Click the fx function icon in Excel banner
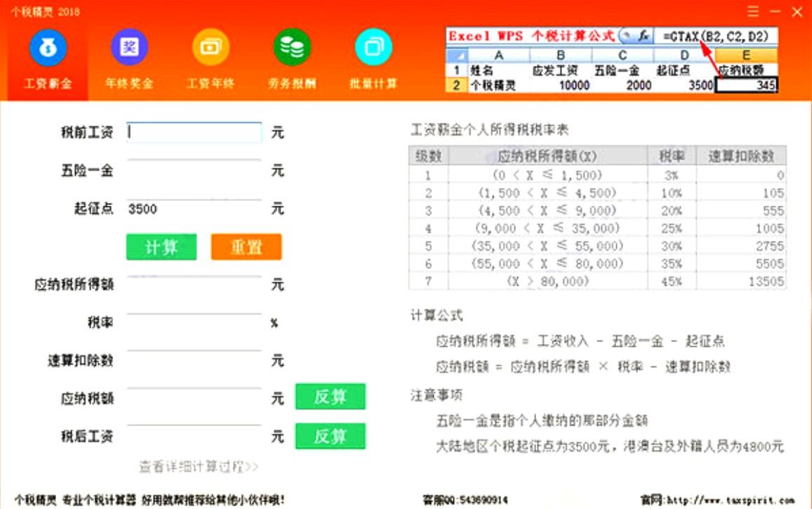Viewport: 812px width, 509px height. click(643, 36)
